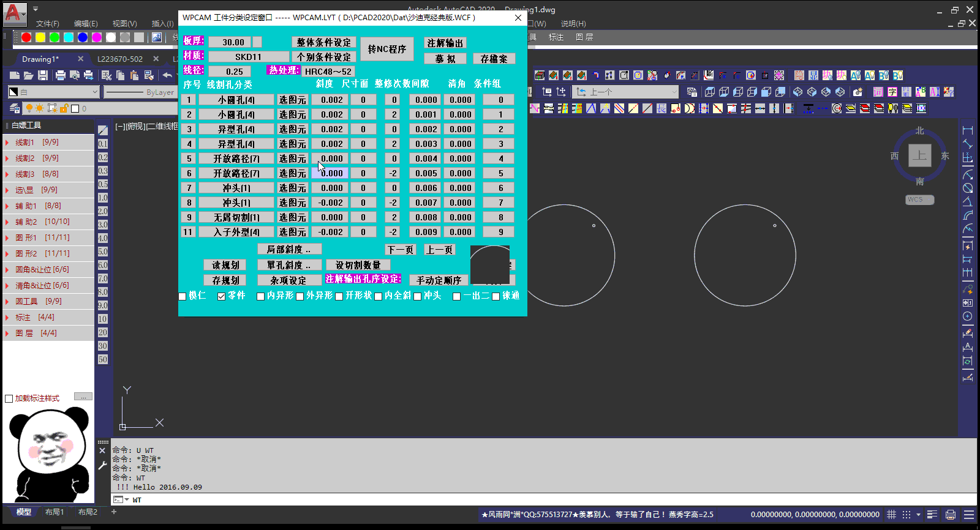Click the Copy clipboard icon
The height and width of the screenshot is (530, 980).
(x=121, y=75)
